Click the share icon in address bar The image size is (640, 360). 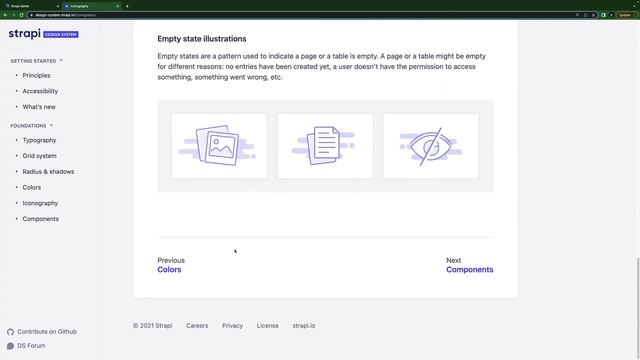[585, 15]
